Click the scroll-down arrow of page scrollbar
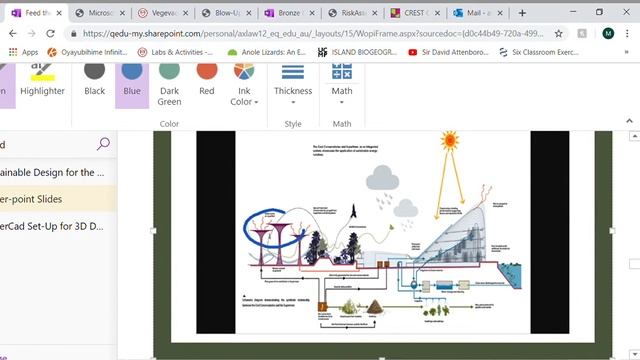Viewport: 640px width, 360px height. [x=634, y=354]
